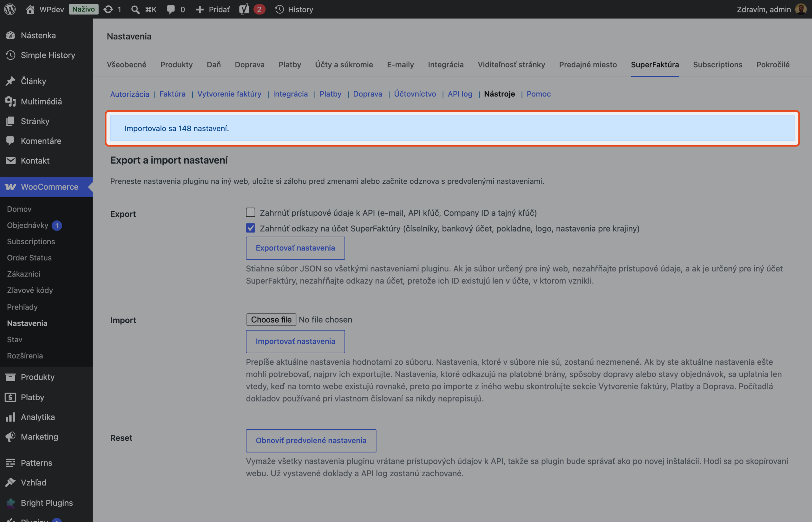812x522 pixels.
Task: Open Objednávky in WooCommerce submenu
Action: click(28, 225)
